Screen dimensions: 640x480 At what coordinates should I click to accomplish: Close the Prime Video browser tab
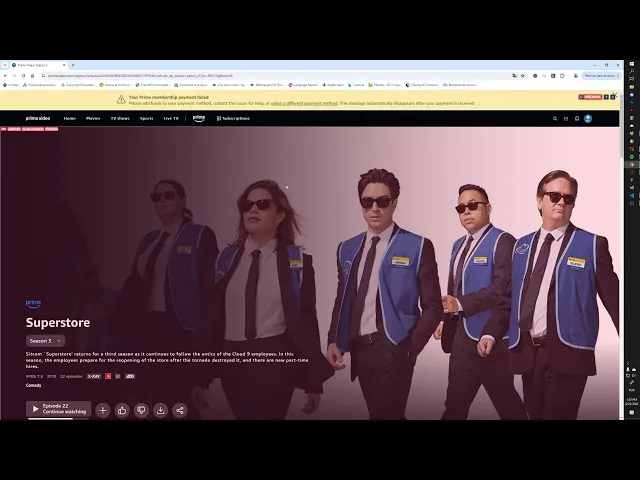point(64,65)
